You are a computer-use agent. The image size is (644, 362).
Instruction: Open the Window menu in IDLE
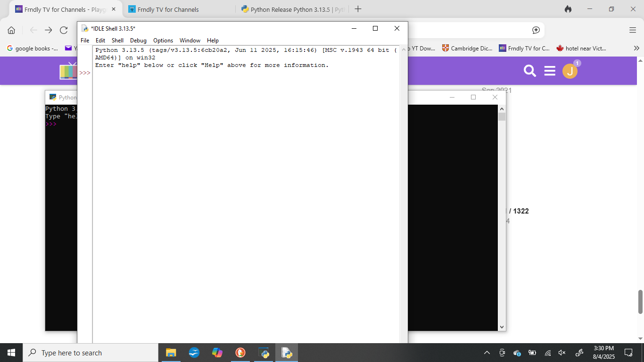click(x=190, y=41)
